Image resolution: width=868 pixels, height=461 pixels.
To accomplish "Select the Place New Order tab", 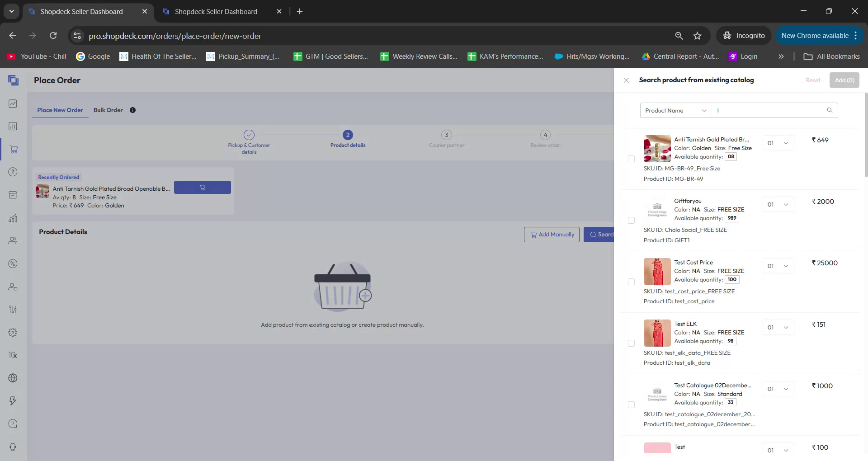I will [x=60, y=110].
